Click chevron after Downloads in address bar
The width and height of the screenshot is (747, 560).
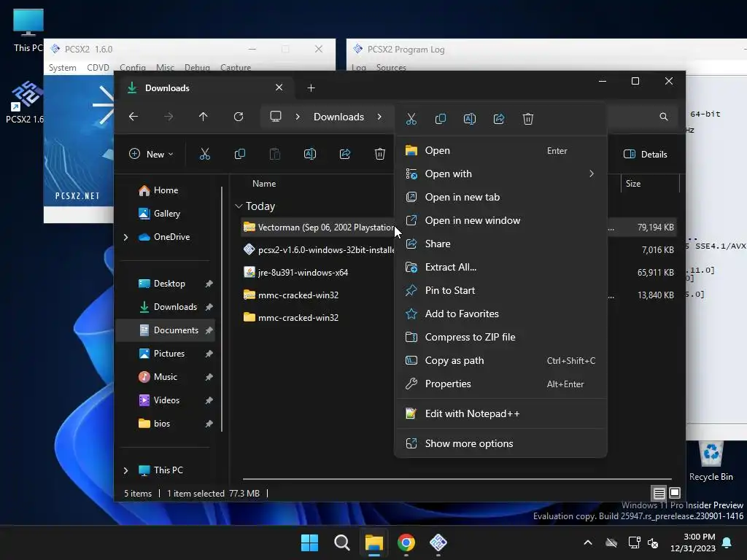[379, 117]
